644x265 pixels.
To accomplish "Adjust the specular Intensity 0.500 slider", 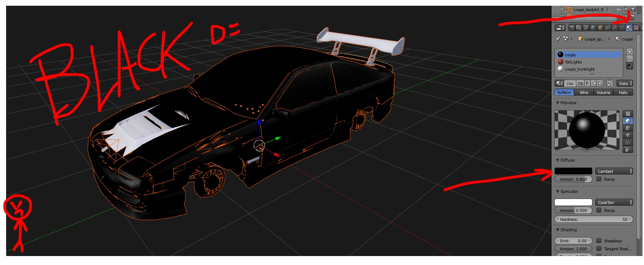I will [x=573, y=210].
